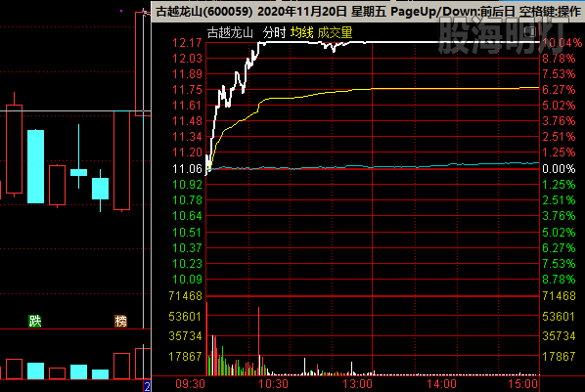The width and height of the screenshot is (585, 392).
Task: Click the 12.17 limit-up price label
Action: click(187, 42)
